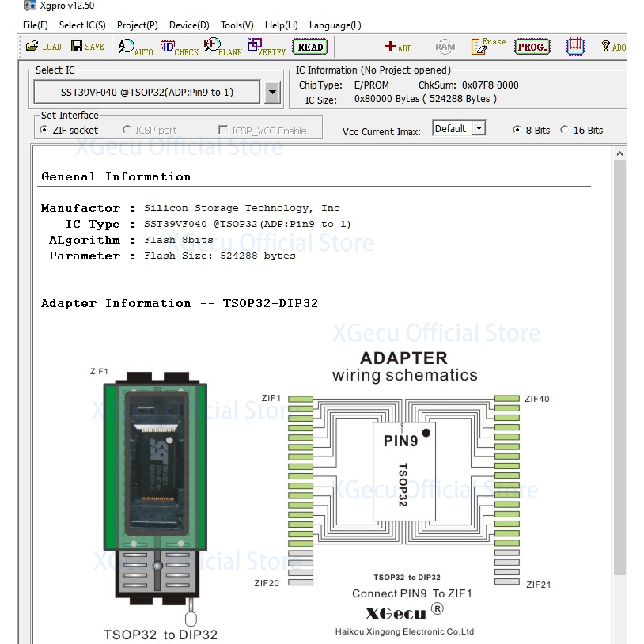Click the Erase chip toolbar icon
The height and width of the screenshot is (644, 644).
pos(488,47)
